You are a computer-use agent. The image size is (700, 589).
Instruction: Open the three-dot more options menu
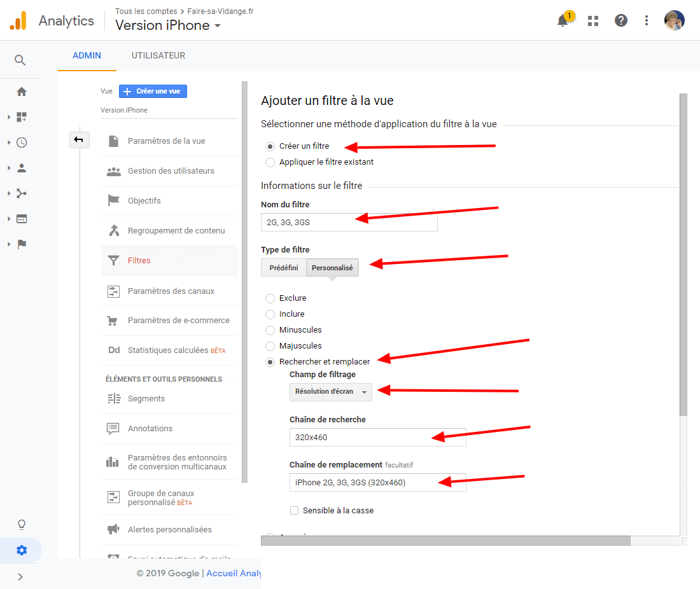646,20
